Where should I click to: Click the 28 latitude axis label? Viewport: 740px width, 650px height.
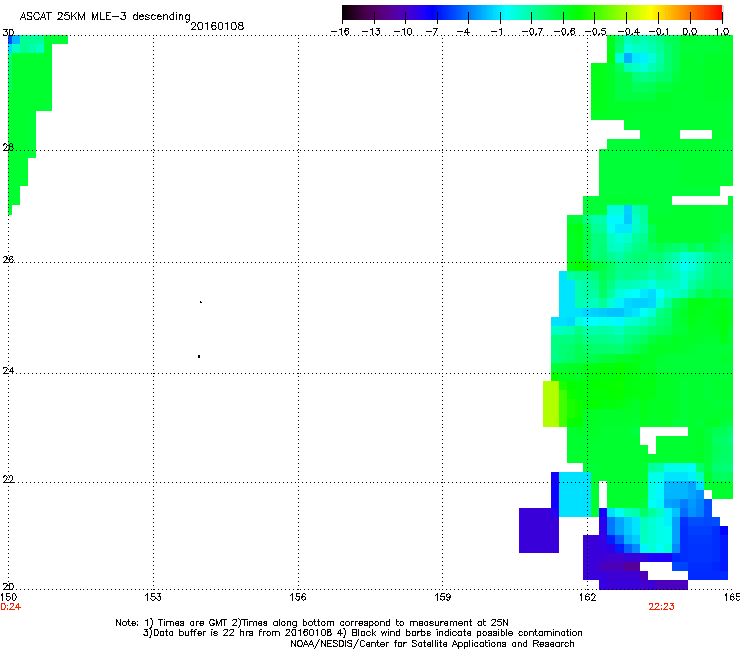pos(8,148)
